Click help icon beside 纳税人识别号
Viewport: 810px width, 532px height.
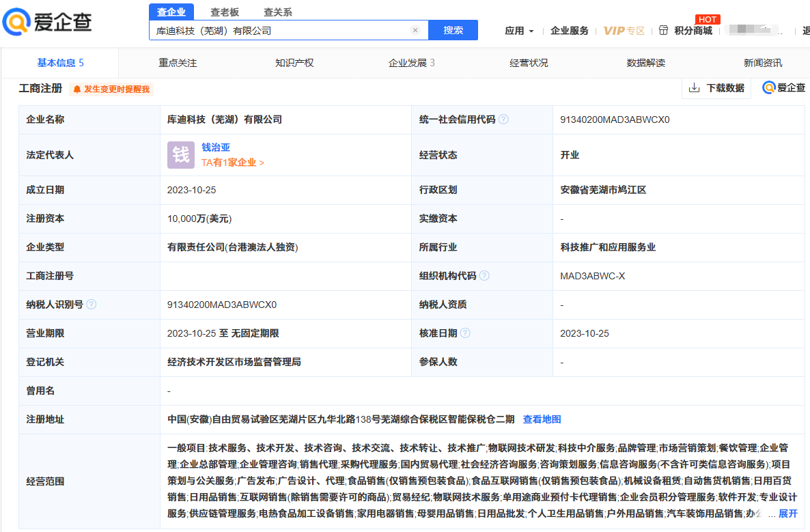point(92,305)
